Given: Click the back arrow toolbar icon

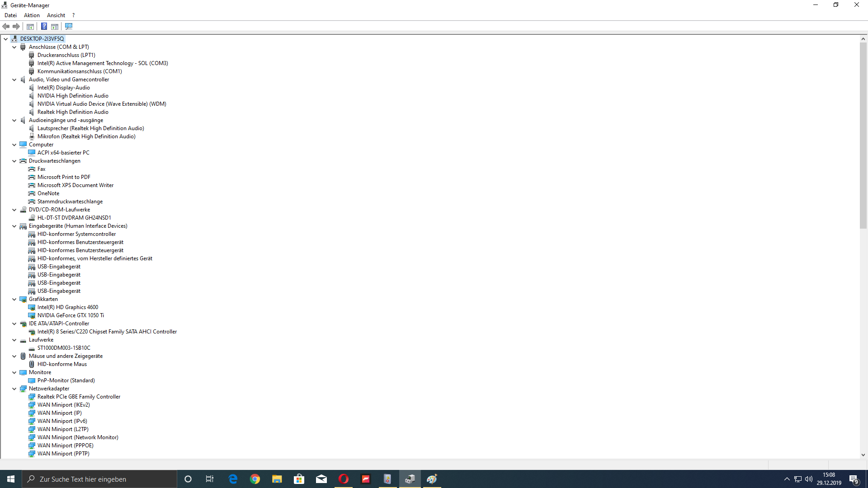Looking at the screenshot, I should click(x=6, y=26).
